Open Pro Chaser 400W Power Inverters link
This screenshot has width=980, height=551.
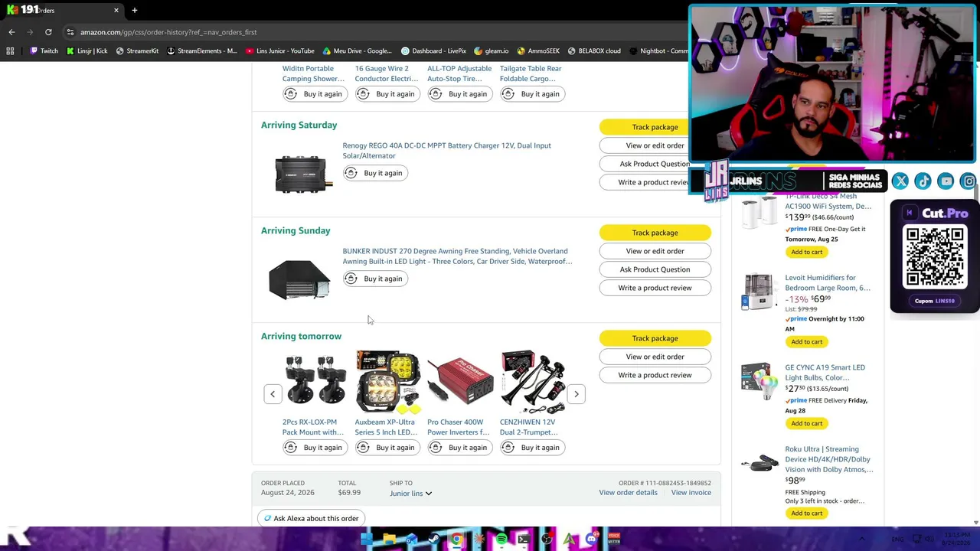(x=458, y=427)
